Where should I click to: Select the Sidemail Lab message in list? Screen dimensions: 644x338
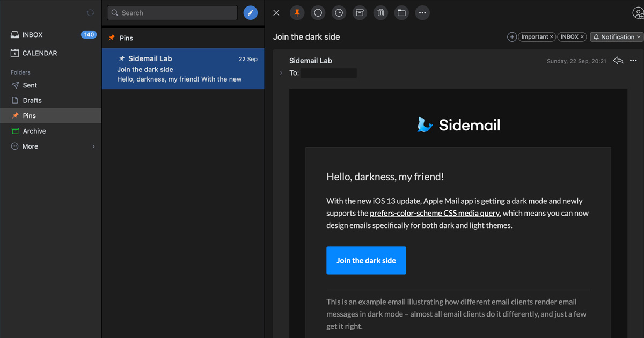pos(183,69)
